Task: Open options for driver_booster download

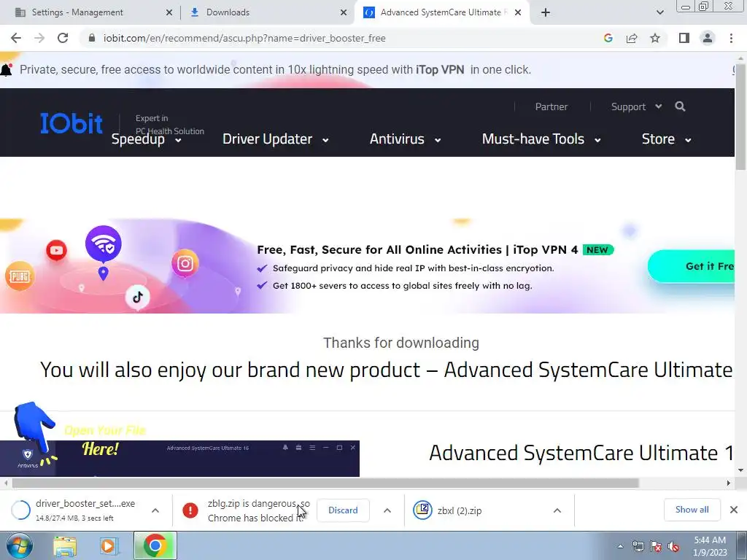Action: (155, 510)
